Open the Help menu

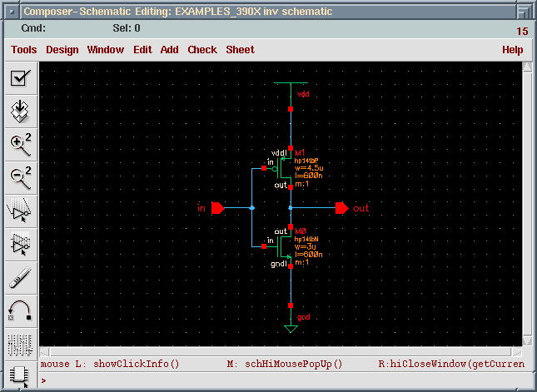(512, 50)
